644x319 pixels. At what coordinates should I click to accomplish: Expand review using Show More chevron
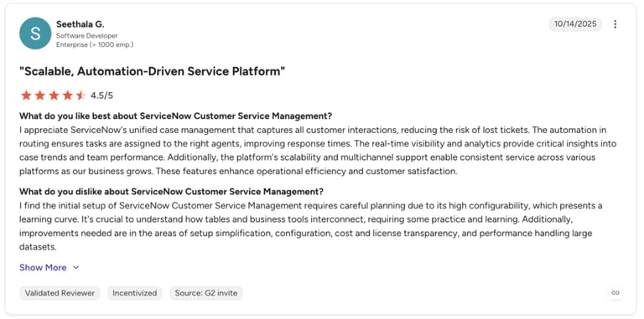(x=75, y=268)
